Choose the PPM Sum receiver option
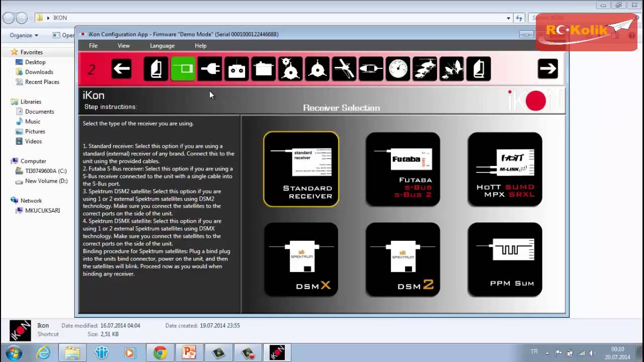The width and height of the screenshot is (644, 362). [505, 259]
